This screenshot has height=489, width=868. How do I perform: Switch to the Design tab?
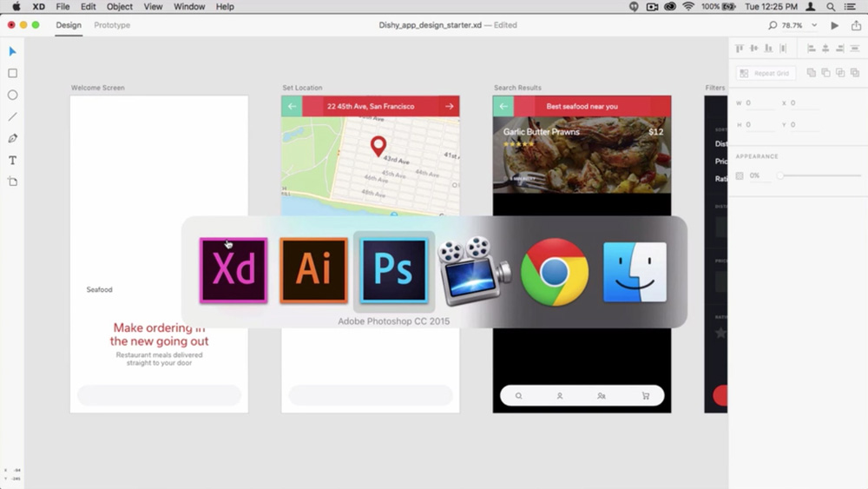[69, 25]
